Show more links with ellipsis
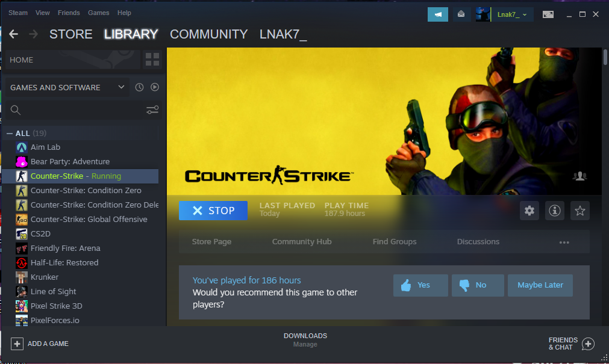 564,242
